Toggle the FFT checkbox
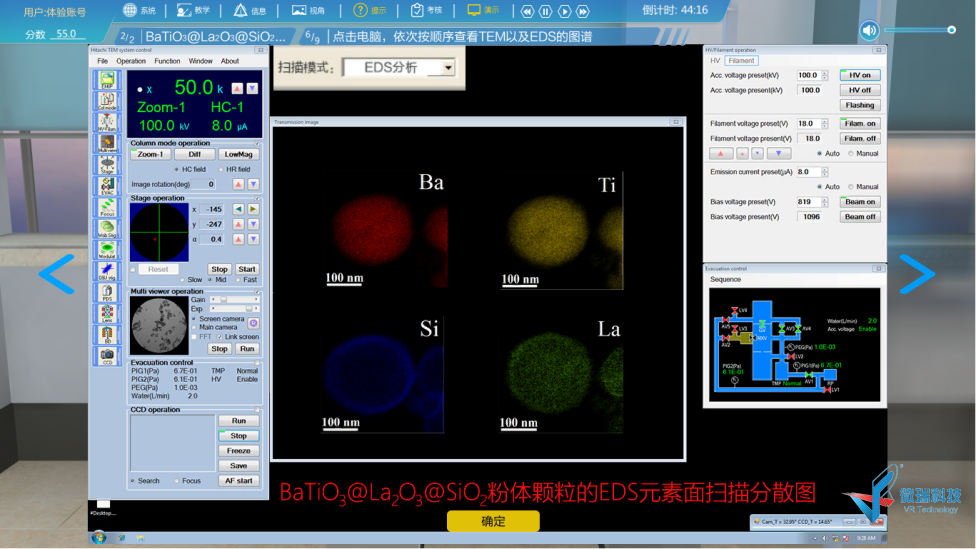Viewport: 976px width, 549px height. [194, 337]
